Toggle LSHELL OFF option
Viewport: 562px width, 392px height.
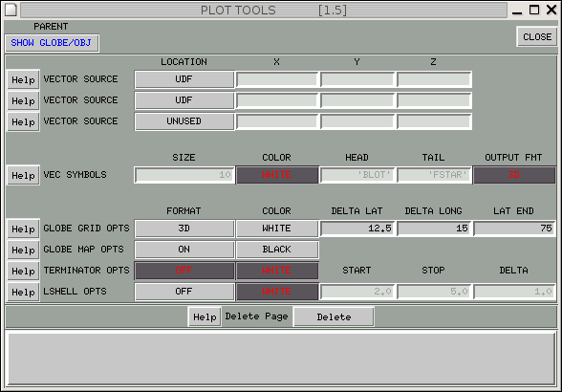184,292
